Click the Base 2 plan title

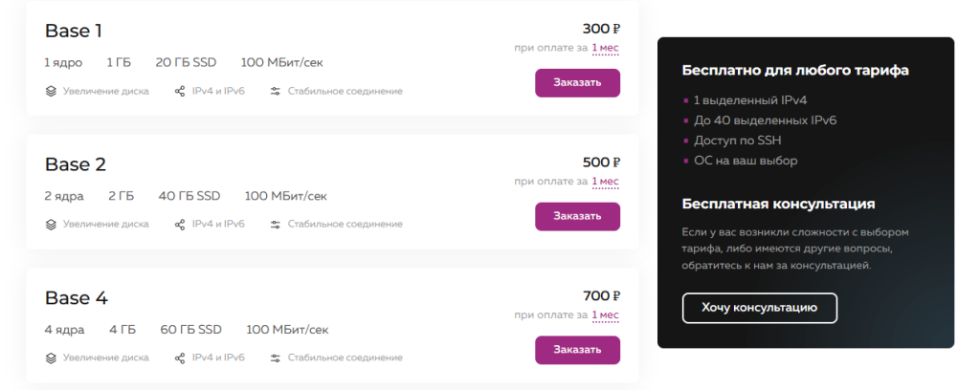point(76,164)
